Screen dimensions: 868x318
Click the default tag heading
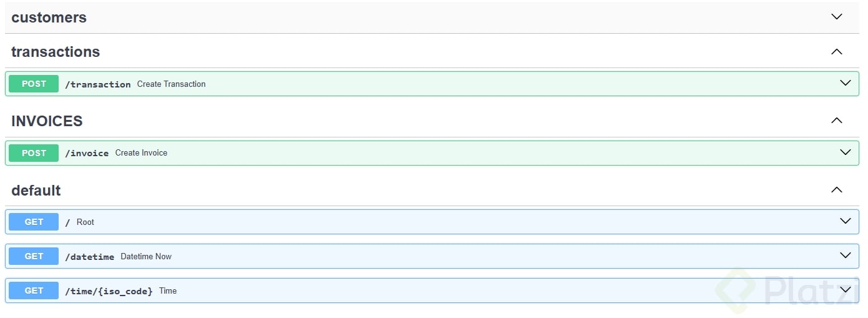(x=36, y=191)
